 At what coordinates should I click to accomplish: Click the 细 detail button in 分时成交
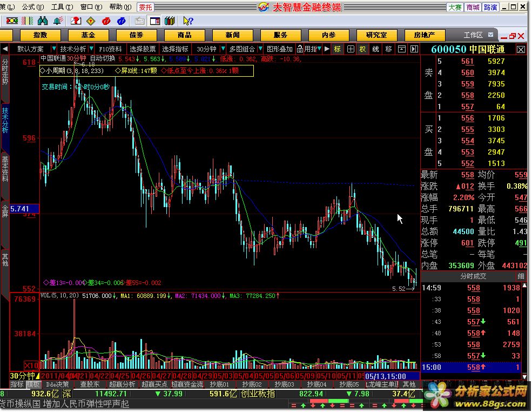coord(521,276)
